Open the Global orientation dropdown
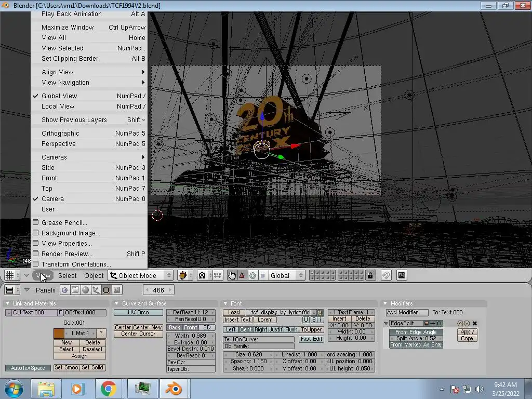This screenshot has width=532, height=399. coord(287,275)
